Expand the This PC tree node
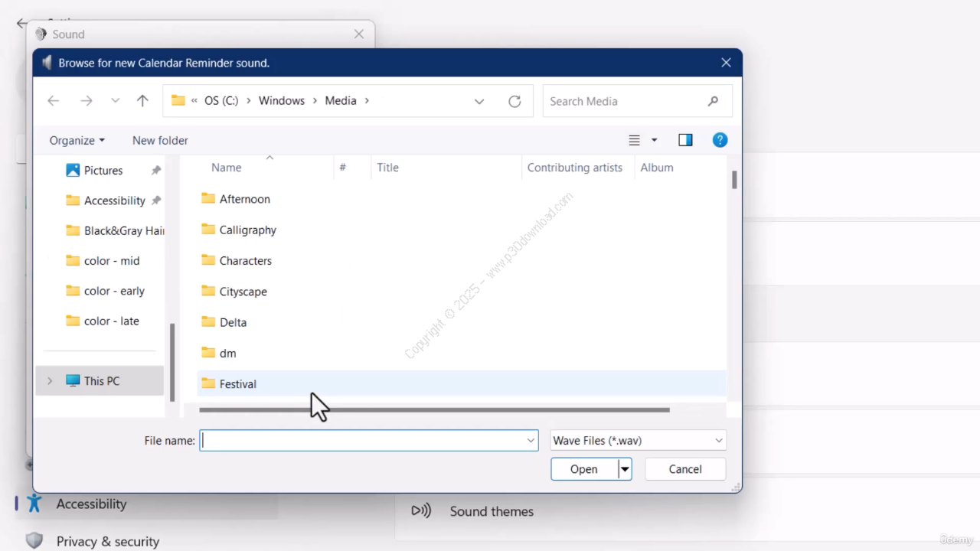This screenshot has width=980, height=551. (50, 381)
